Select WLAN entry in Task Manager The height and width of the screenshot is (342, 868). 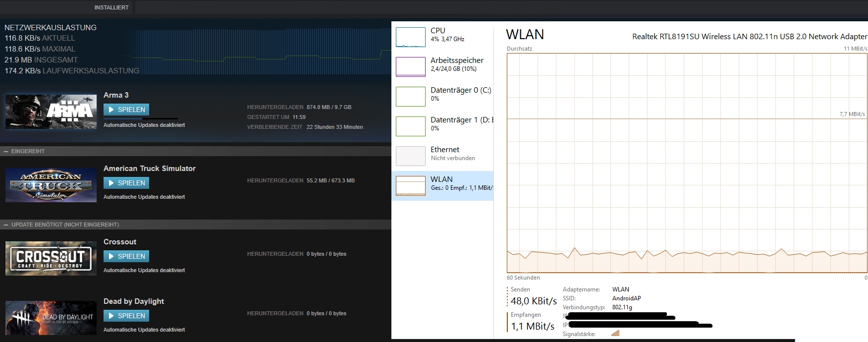[x=443, y=185]
